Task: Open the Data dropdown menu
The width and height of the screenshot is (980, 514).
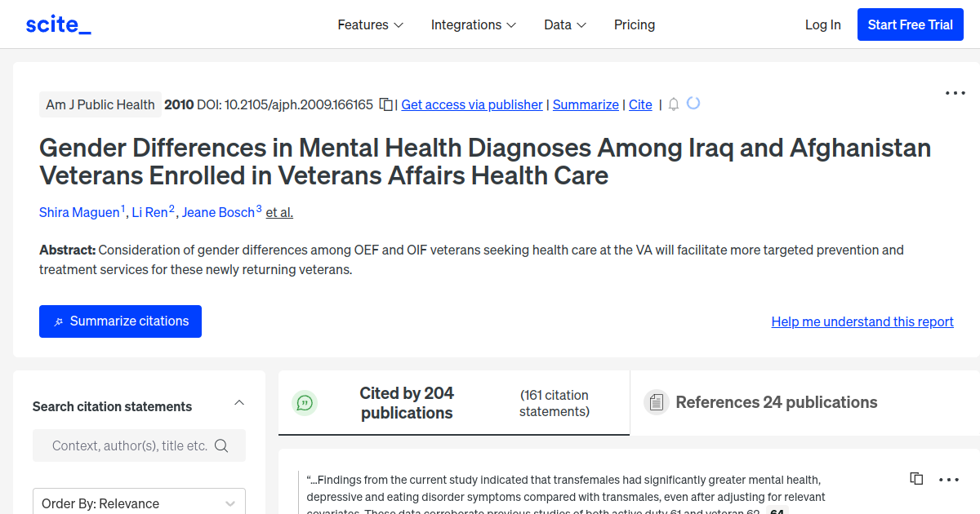Action: (x=565, y=24)
